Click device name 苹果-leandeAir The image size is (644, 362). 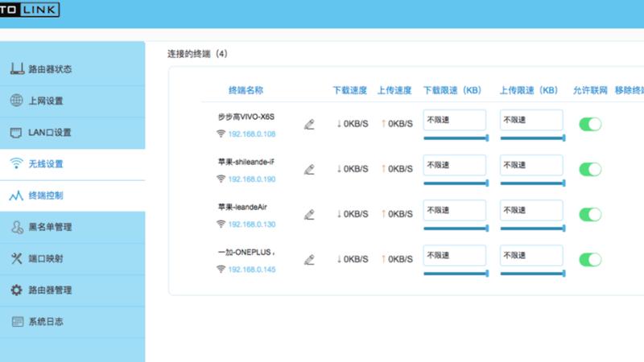point(242,208)
